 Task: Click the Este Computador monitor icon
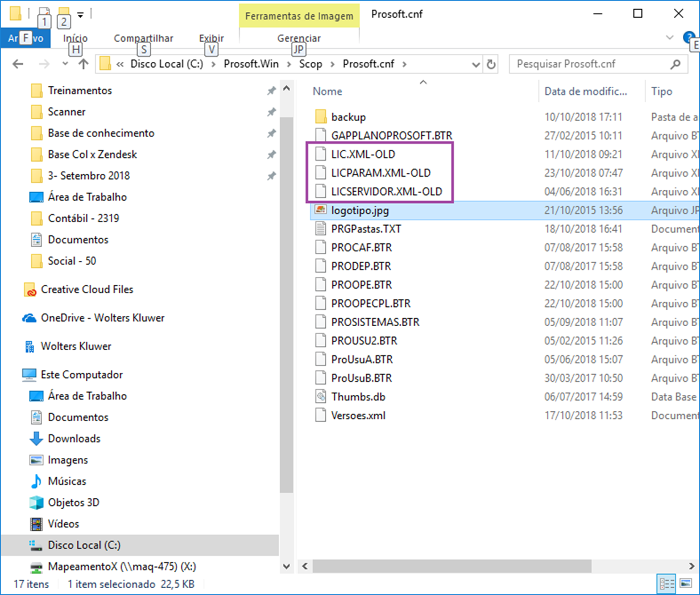click(29, 375)
